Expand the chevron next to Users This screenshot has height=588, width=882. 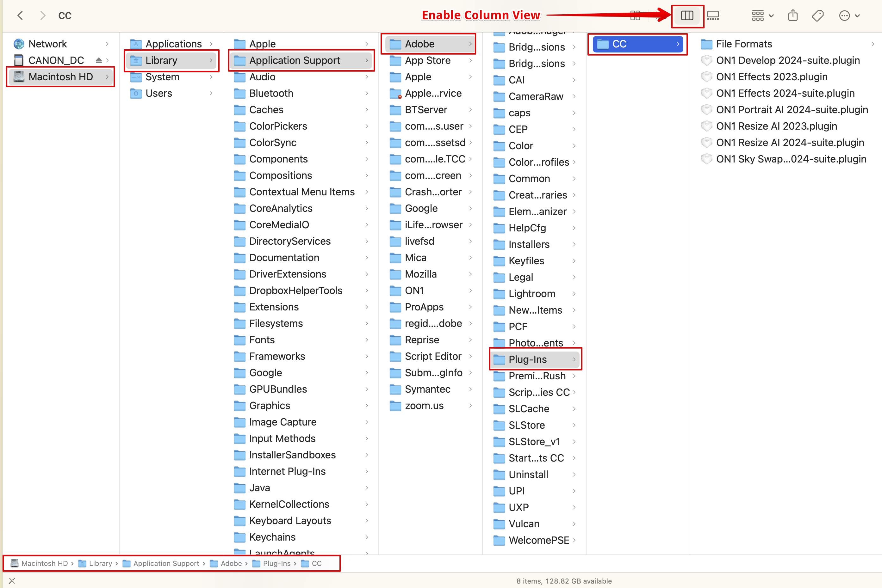(211, 93)
